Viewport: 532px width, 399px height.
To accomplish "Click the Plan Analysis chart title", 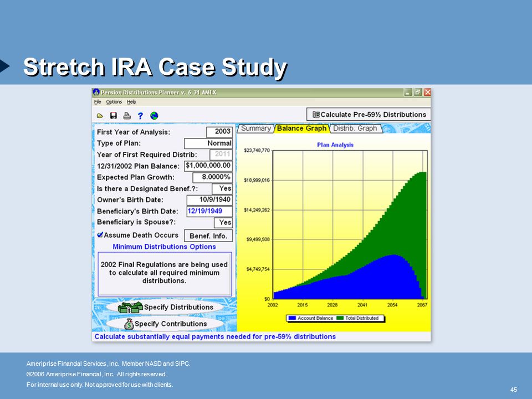I will 335,145.
